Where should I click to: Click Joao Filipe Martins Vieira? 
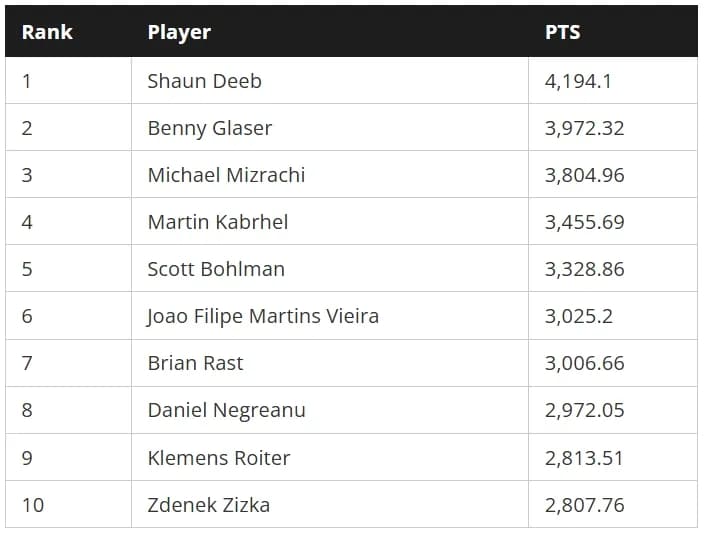coord(263,316)
